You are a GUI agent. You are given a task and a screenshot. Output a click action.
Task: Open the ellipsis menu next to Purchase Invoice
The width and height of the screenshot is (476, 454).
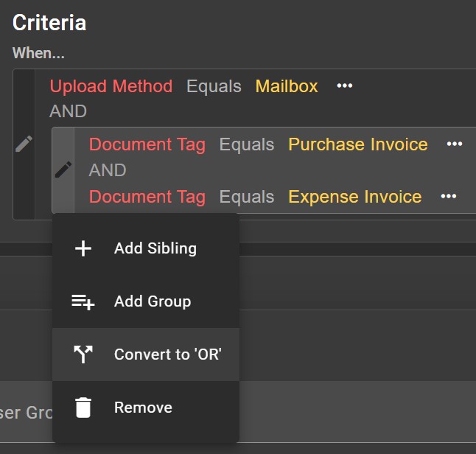pos(455,144)
